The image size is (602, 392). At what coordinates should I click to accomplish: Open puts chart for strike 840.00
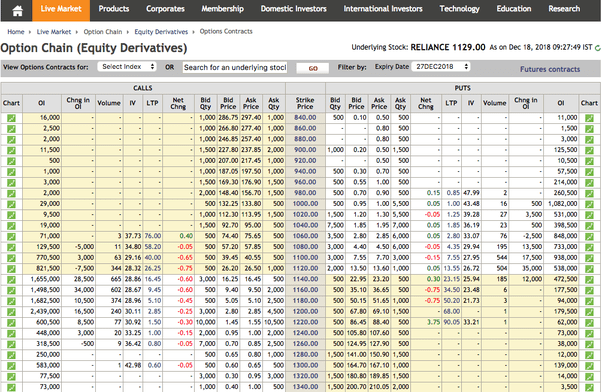(589, 118)
